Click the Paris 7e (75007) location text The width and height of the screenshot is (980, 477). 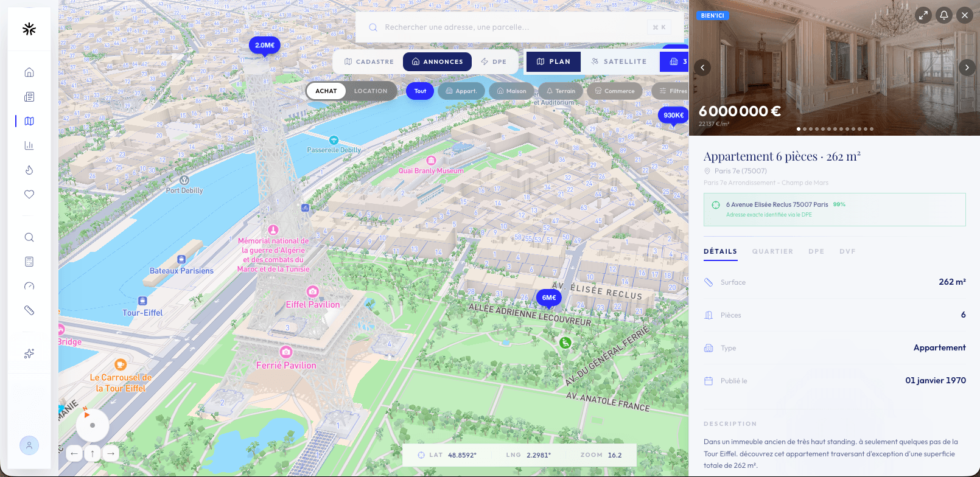coord(741,171)
